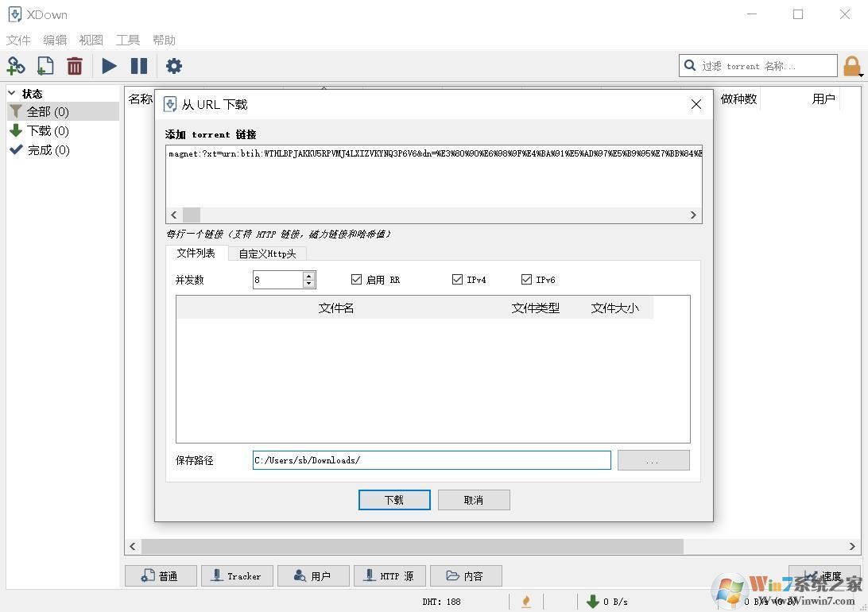This screenshot has width=868, height=612.
Task: Click the 文件名 column header
Action: (336, 308)
